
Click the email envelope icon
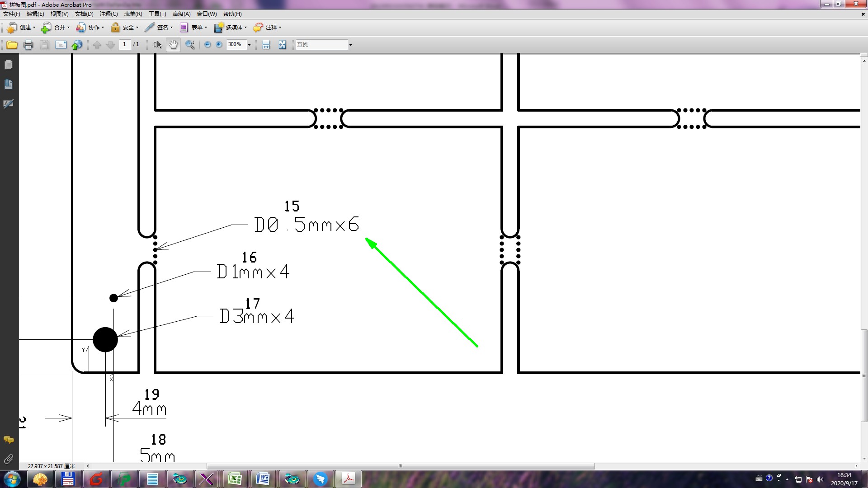pyautogui.click(x=61, y=45)
